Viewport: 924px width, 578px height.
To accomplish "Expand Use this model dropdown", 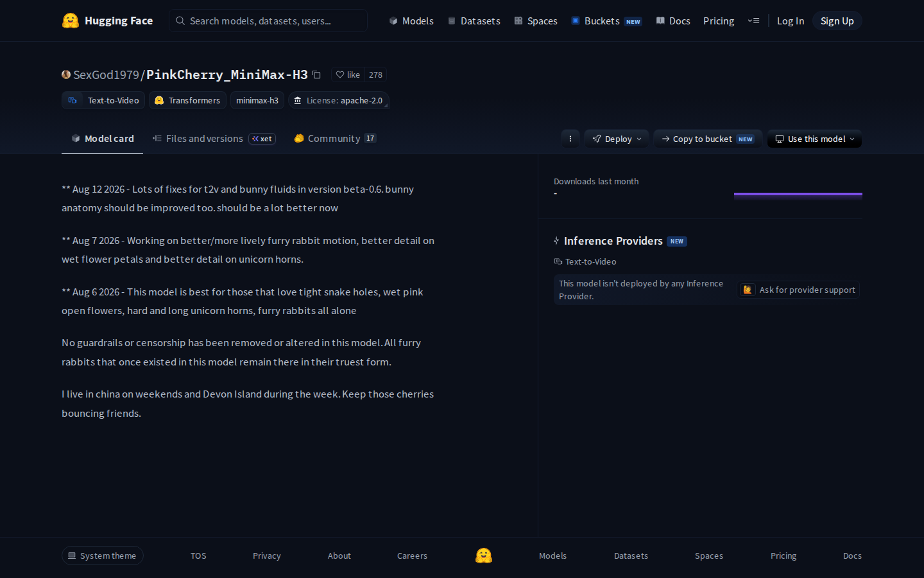I will (814, 139).
